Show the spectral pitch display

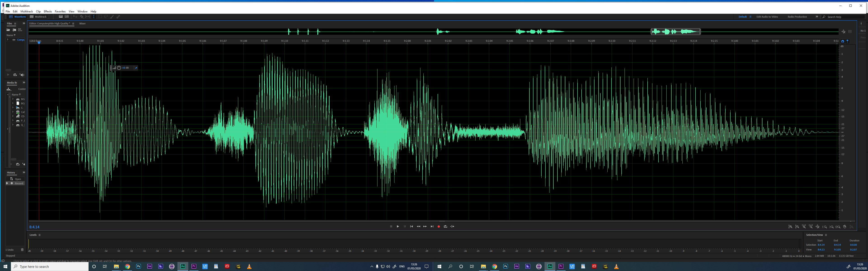pos(67,16)
